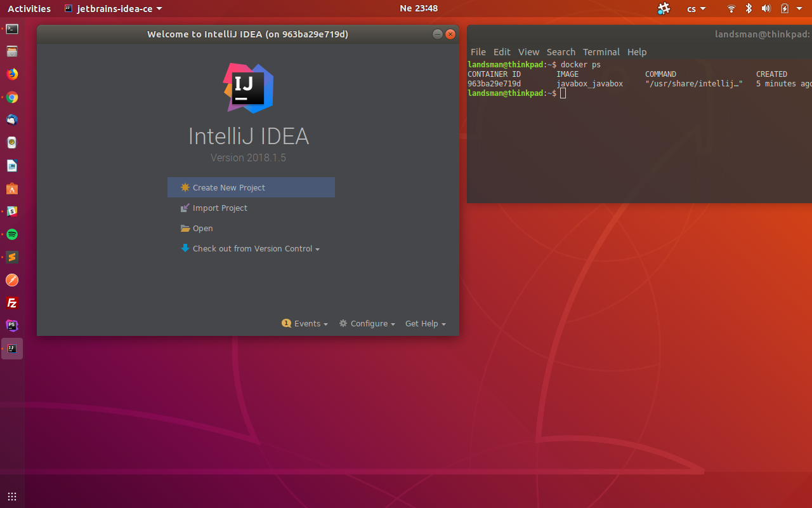Show applications grid button
Viewport: 812px width, 508px height.
pyautogui.click(x=12, y=497)
